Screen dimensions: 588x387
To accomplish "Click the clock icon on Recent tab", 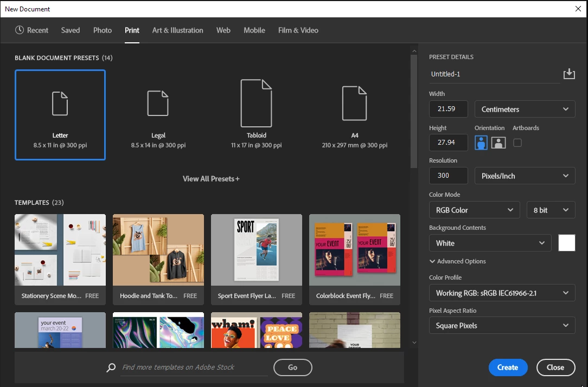I will tap(20, 30).
